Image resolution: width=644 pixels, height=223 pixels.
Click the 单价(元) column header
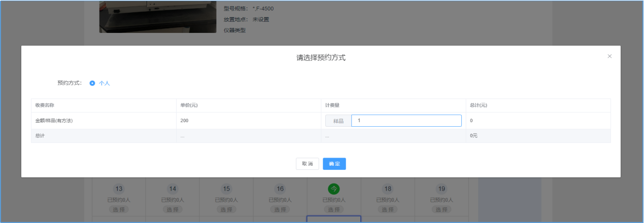(189, 105)
